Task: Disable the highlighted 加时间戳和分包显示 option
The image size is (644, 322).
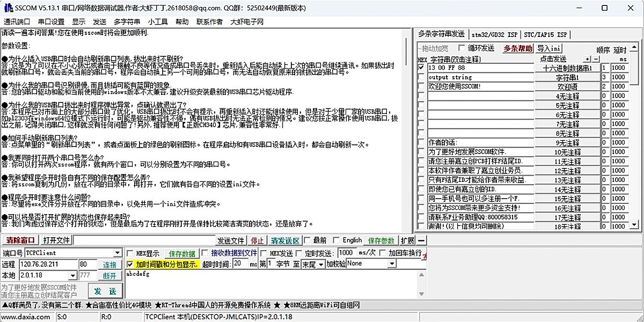Action: tap(130, 265)
